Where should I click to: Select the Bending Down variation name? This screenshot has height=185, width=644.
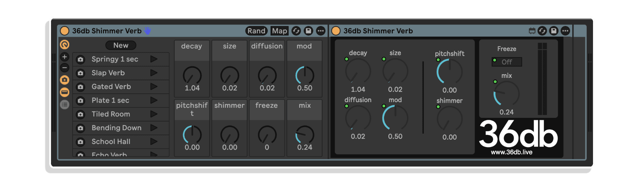[116, 128]
